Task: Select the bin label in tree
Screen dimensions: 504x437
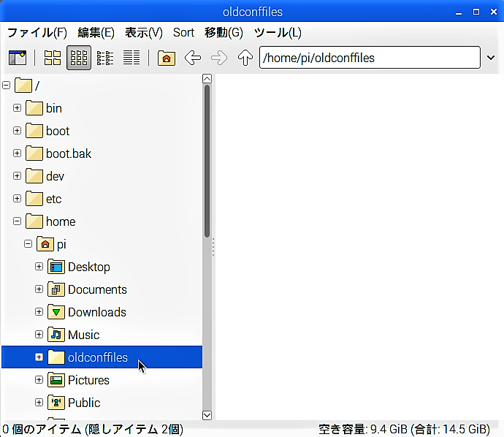Action: [x=54, y=108]
